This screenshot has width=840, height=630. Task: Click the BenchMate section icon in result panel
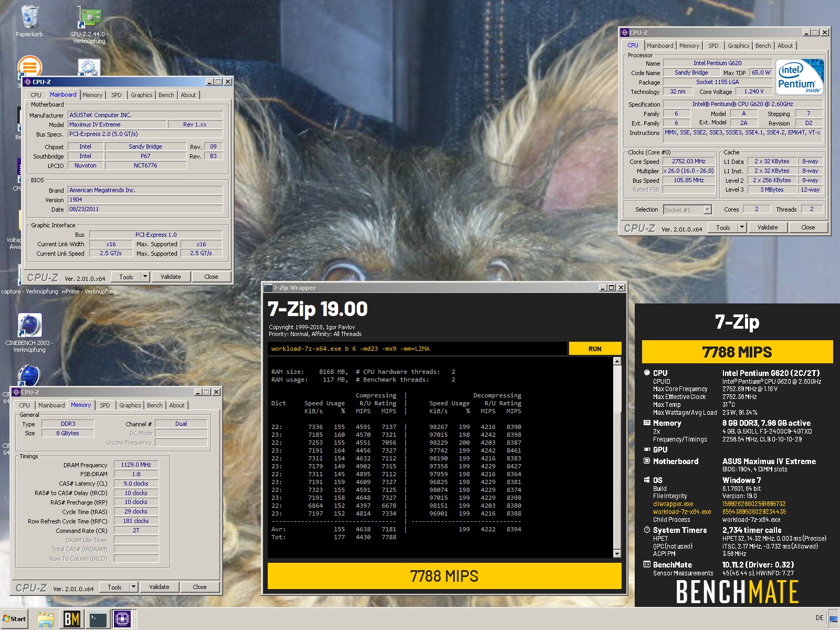click(647, 564)
